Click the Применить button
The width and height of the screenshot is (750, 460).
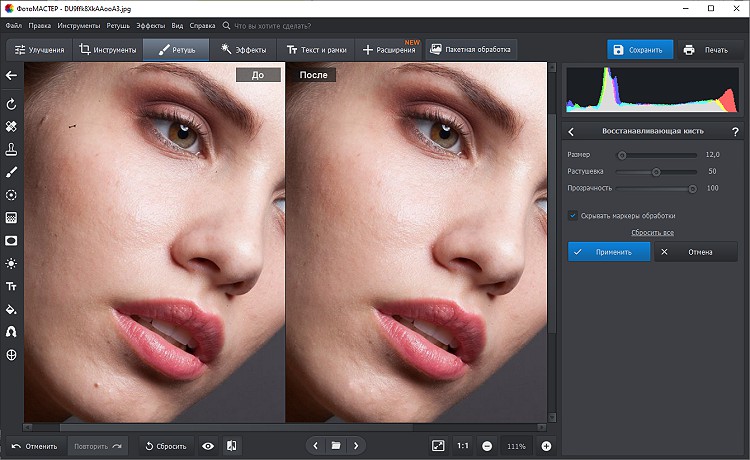(x=608, y=252)
